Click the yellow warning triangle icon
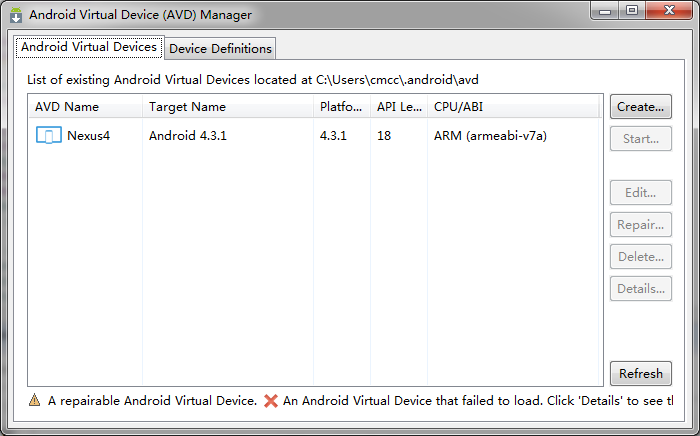This screenshot has height=436, width=700. 35,401
